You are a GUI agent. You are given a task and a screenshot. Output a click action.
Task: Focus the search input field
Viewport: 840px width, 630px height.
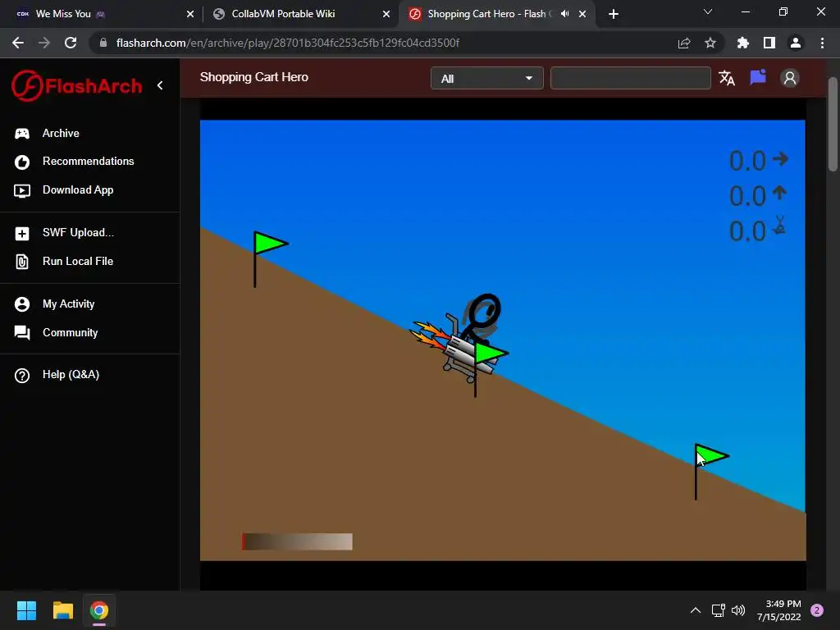(630, 78)
